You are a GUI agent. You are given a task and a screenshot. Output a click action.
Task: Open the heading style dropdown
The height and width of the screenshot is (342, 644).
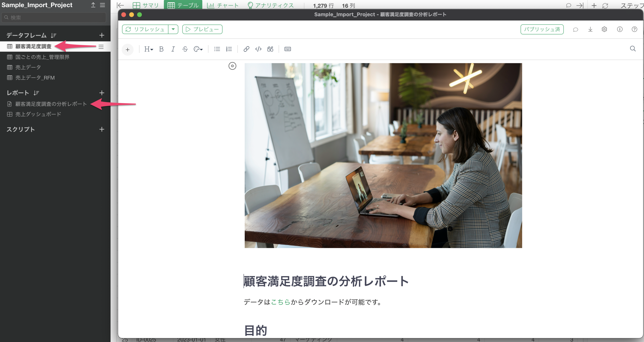tap(149, 49)
